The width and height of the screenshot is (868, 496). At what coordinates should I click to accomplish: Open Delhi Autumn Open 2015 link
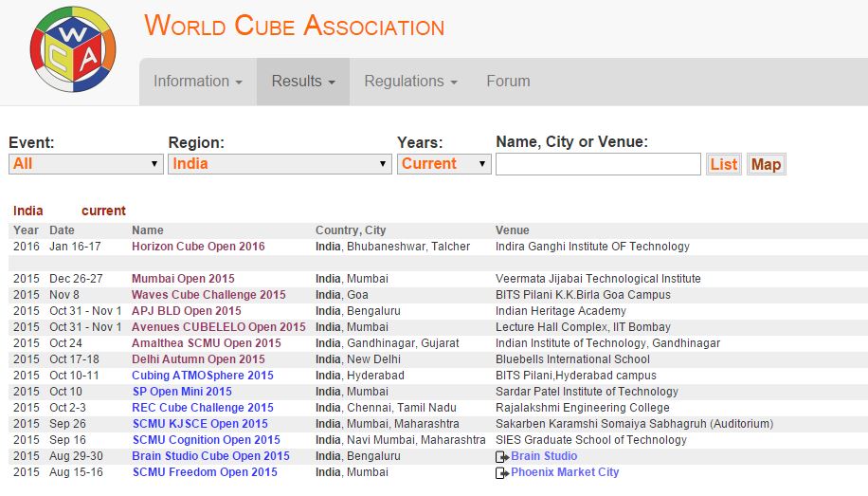[x=198, y=359]
